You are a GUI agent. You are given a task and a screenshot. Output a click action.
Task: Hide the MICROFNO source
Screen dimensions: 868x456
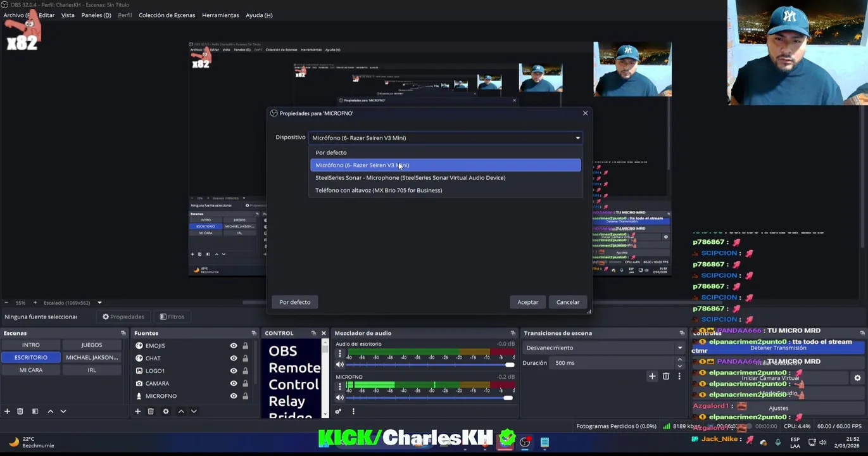[234, 396]
